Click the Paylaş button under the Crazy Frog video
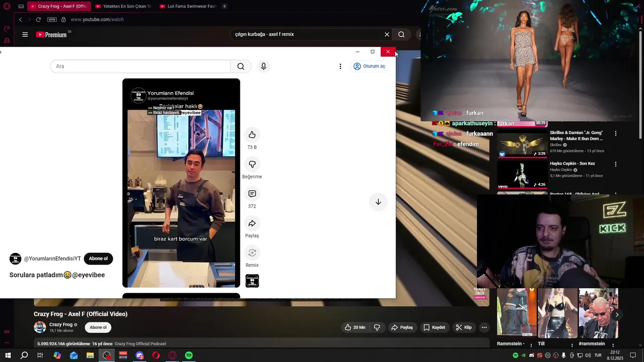The height and width of the screenshot is (362, 644). (402, 327)
